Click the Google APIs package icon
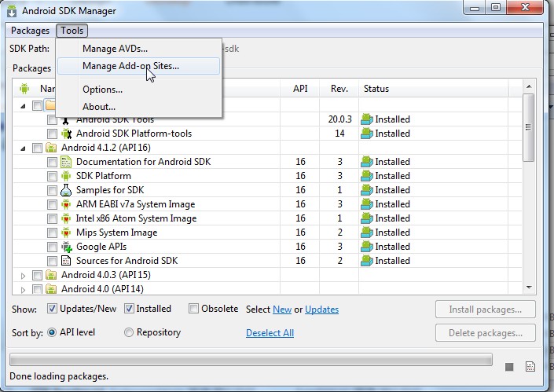Image resolution: width=554 pixels, height=392 pixels. tap(66, 247)
